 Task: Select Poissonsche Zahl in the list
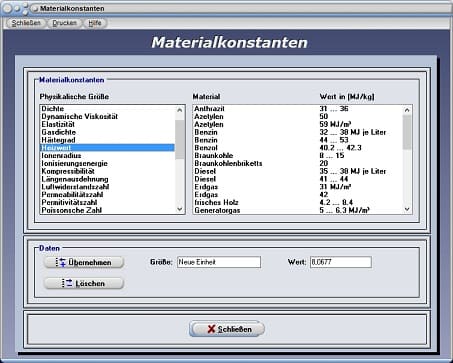107,210
